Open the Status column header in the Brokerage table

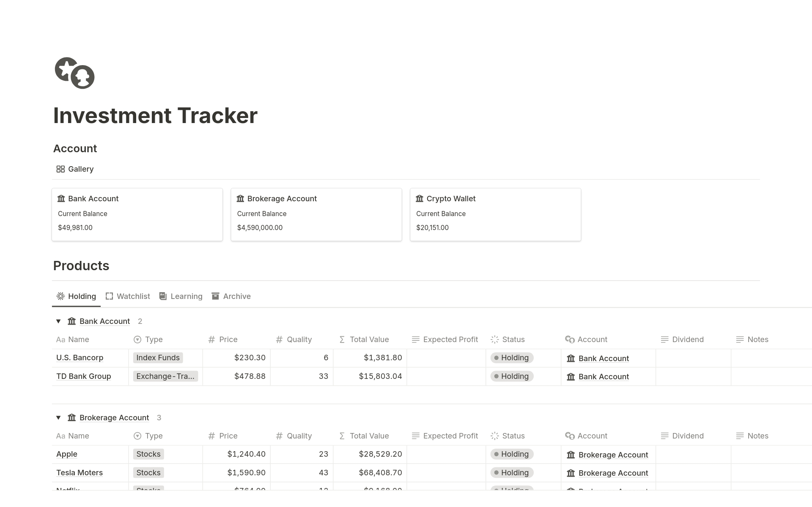click(x=513, y=436)
